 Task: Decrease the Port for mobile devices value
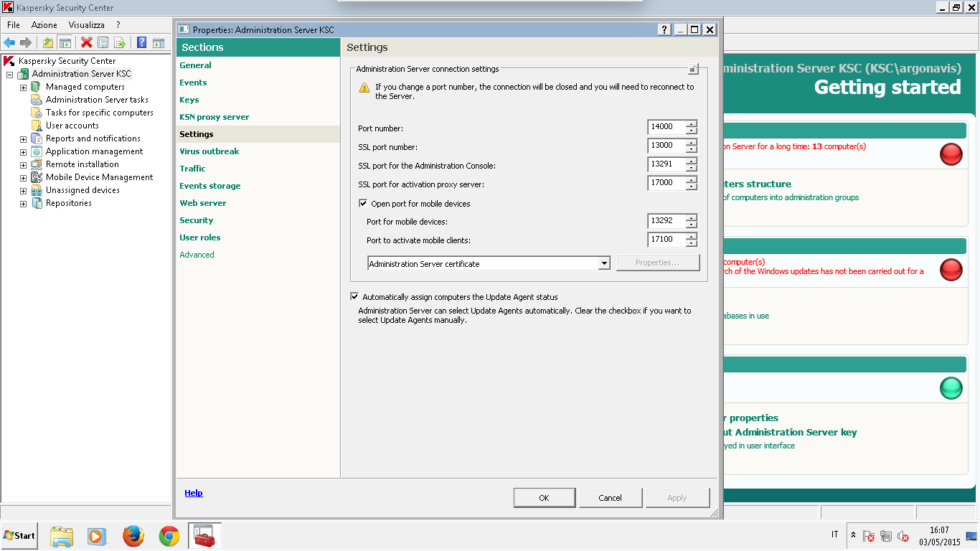point(692,225)
